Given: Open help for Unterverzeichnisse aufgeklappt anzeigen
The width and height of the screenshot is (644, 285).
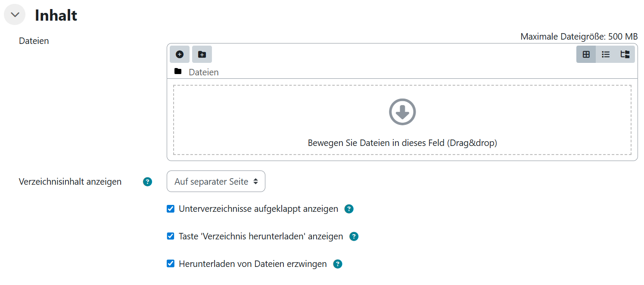Looking at the screenshot, I should pos(349,209).
